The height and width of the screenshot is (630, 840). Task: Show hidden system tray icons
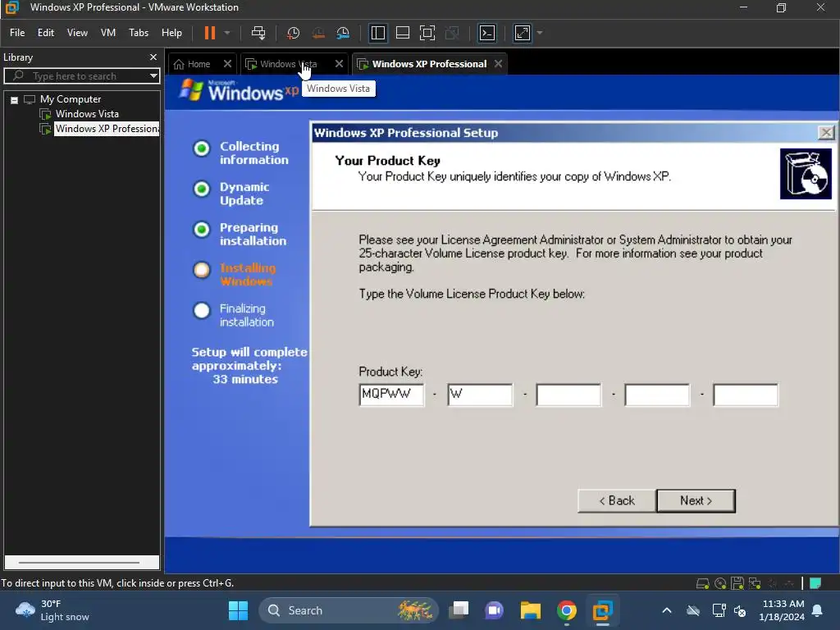click(x=666, y=610)
